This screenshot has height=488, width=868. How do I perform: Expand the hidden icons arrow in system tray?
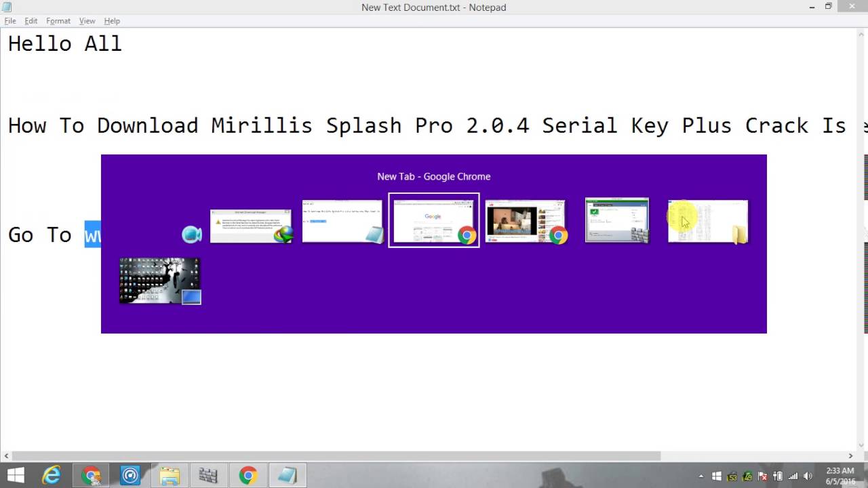(701, 475)
